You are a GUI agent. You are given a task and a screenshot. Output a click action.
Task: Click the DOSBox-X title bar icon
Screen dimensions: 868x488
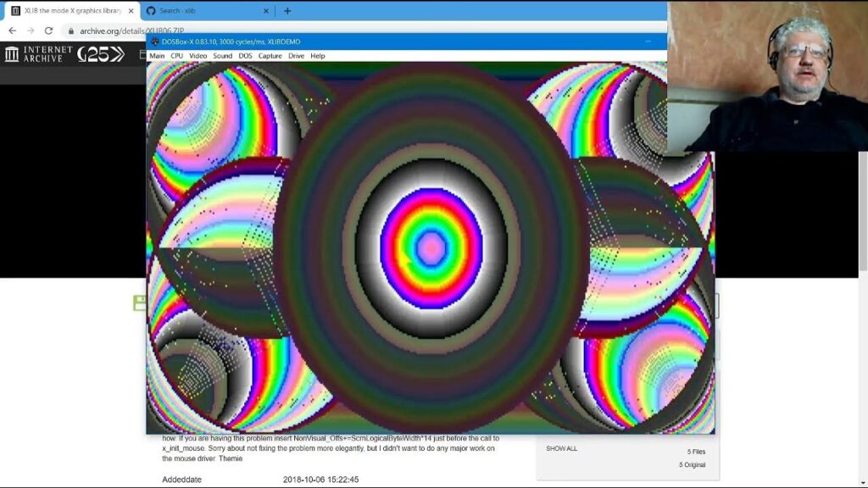[155, 42]
